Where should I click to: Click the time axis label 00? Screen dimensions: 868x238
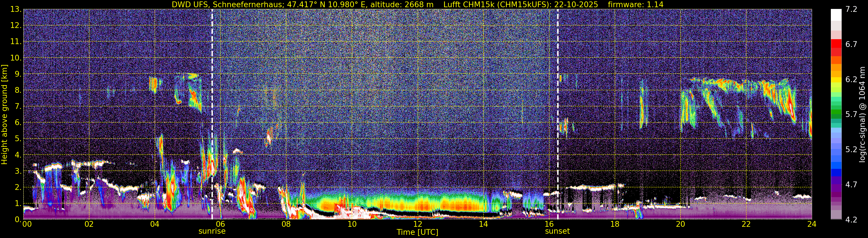27,224
